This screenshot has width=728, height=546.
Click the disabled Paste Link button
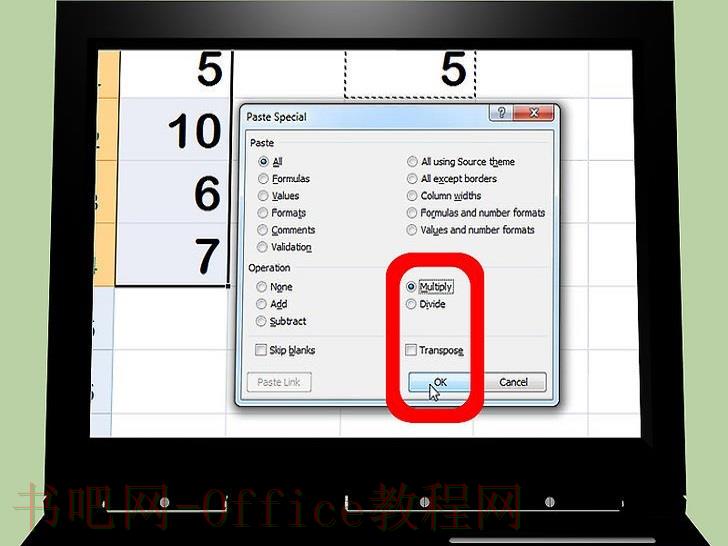click(x=279, y=382)
